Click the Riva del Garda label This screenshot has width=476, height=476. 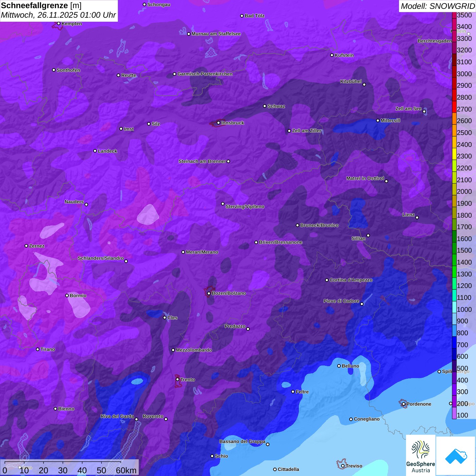point(117,416)
